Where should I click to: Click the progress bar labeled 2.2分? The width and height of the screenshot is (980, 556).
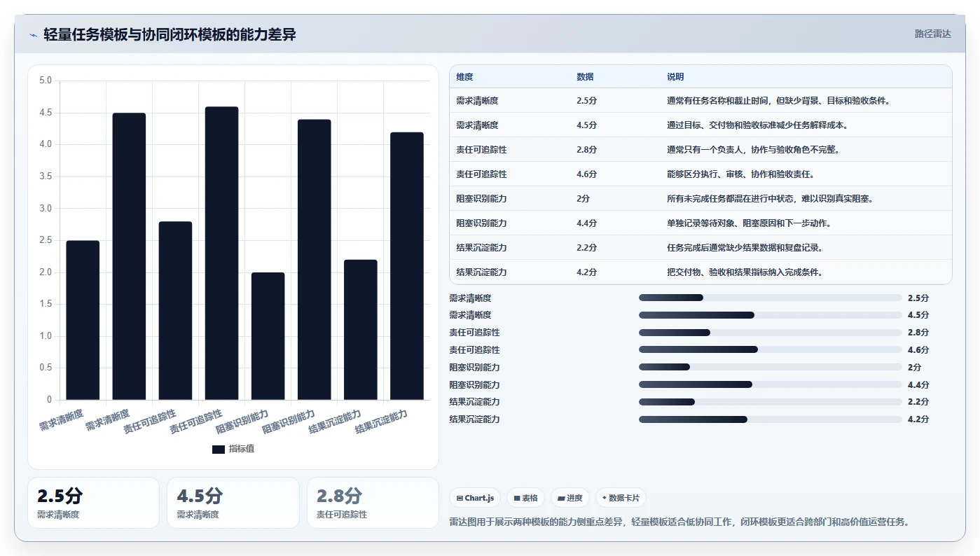pyautogui.click(x=771, y=402)
